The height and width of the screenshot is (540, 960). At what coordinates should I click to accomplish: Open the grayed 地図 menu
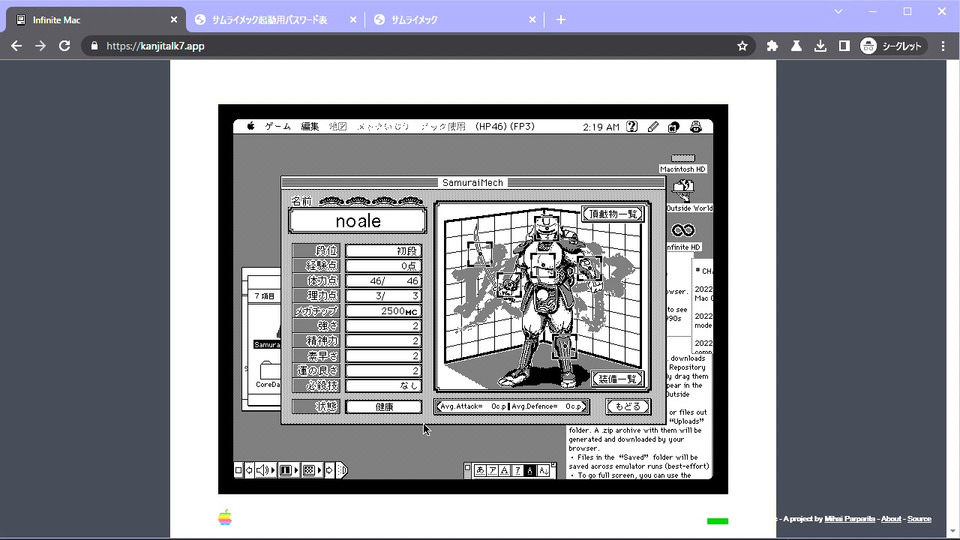tap(337, 126)
